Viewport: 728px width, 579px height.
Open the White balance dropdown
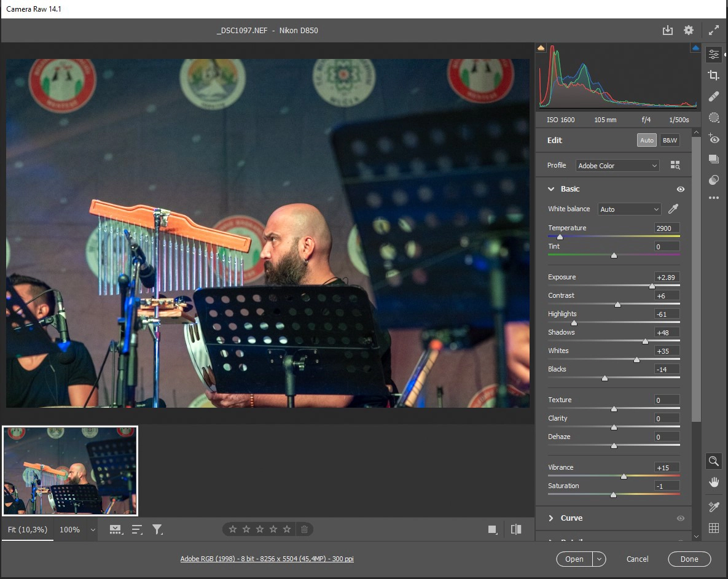pyautogui.click(x=629, y=209)
